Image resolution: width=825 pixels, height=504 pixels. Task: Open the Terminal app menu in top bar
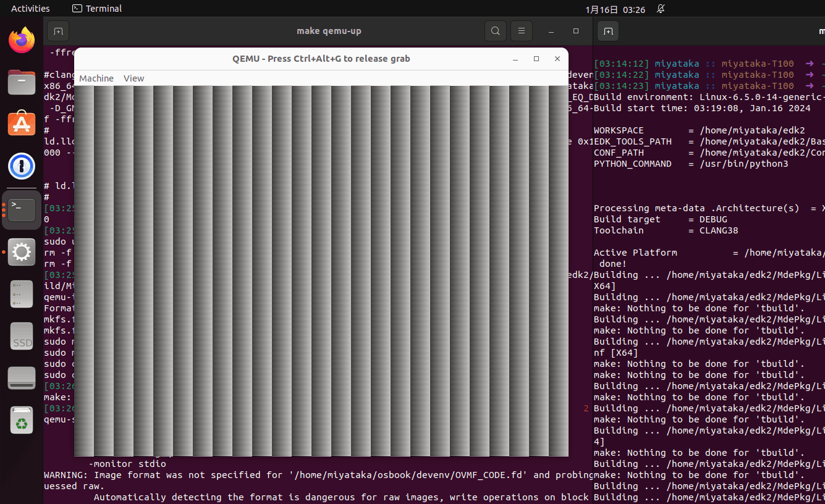pos(97,9)
